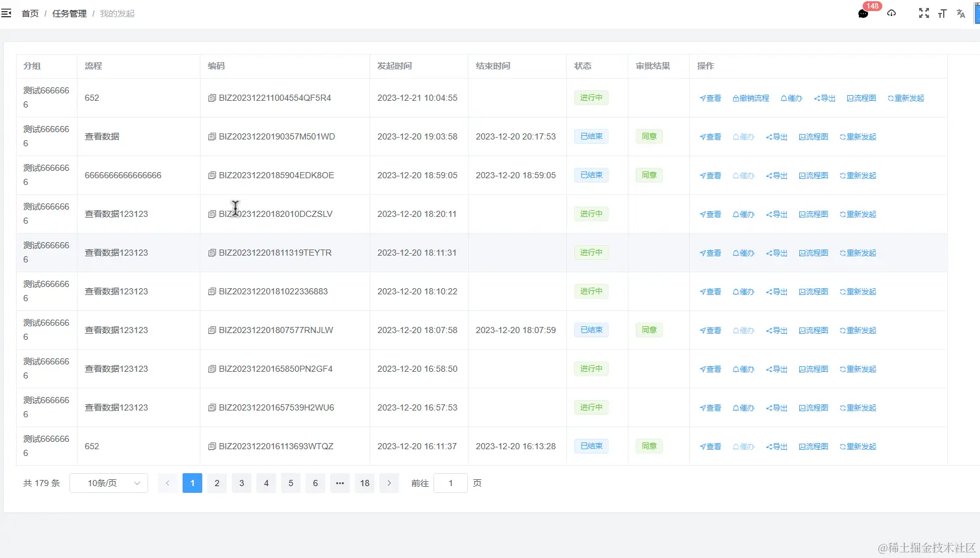Open the language translation icon
This screenshot has width=980, height=558.
961,14
